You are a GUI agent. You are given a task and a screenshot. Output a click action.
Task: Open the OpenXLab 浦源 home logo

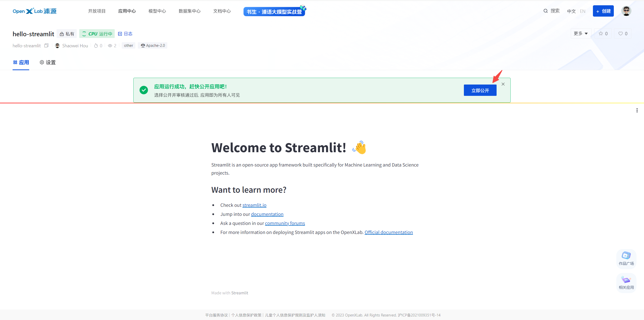34,11
